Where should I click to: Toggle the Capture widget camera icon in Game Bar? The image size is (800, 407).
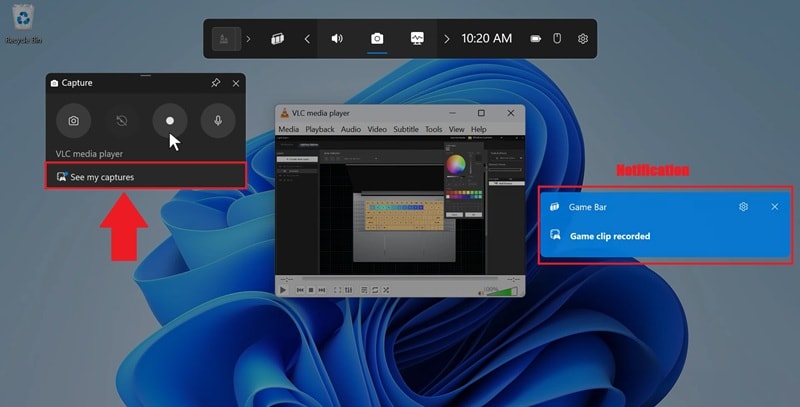click(377, 39)
